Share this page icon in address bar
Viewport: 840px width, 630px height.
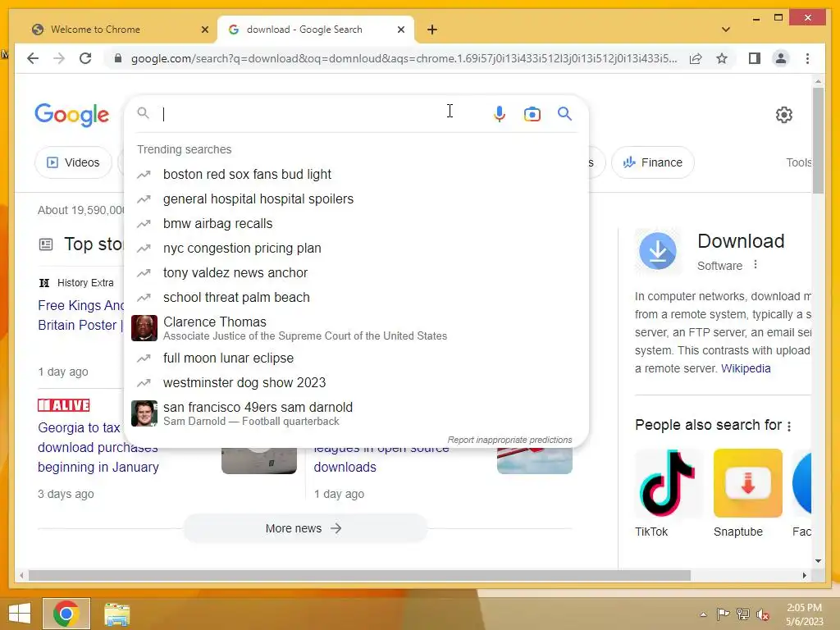[x=696, y=58]
